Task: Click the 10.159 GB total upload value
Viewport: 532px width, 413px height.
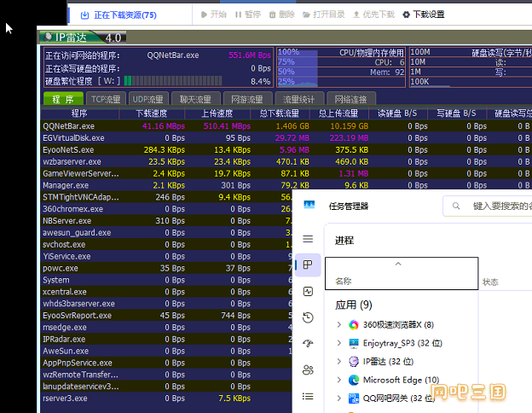Action: click(x=350, y=126)
